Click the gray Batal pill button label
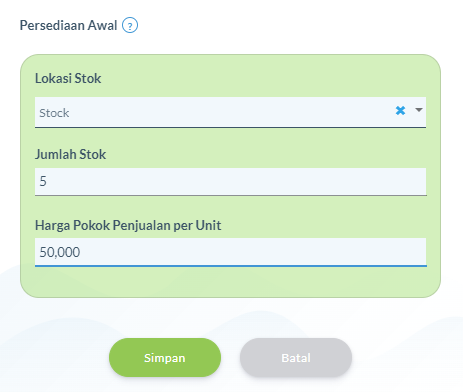463x392 pixels. pos(296,358)
